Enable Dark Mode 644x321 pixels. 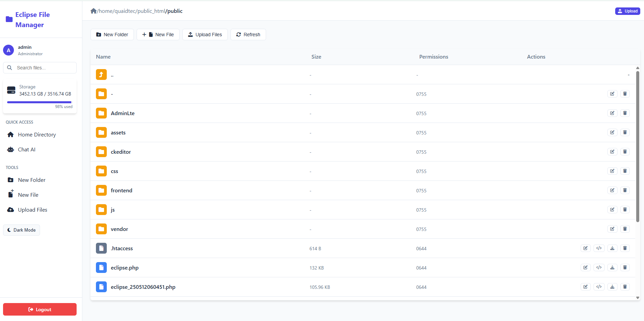tap(21, 230)
